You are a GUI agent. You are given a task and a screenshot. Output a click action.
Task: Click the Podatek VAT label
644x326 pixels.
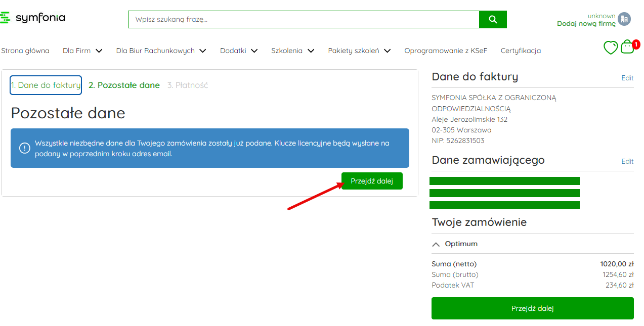point(453,285)
